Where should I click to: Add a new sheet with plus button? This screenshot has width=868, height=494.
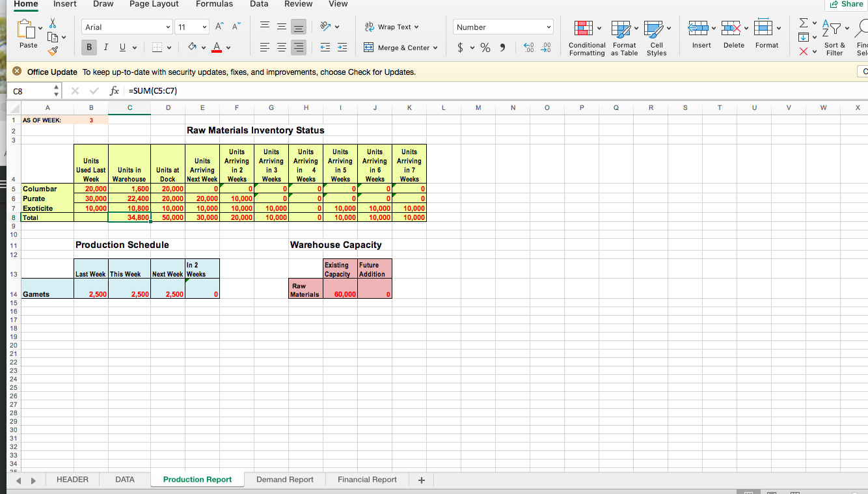pyautogui.click(x=422, y=480)
